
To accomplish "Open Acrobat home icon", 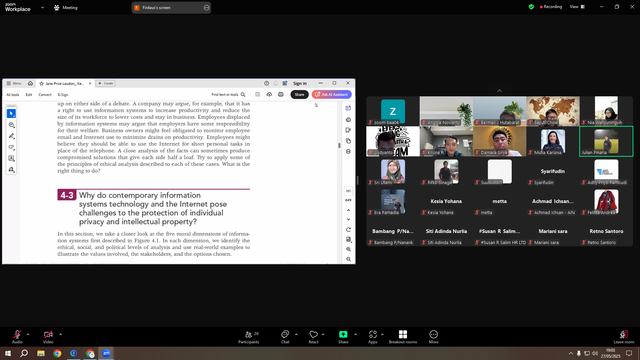I will 30,83.
